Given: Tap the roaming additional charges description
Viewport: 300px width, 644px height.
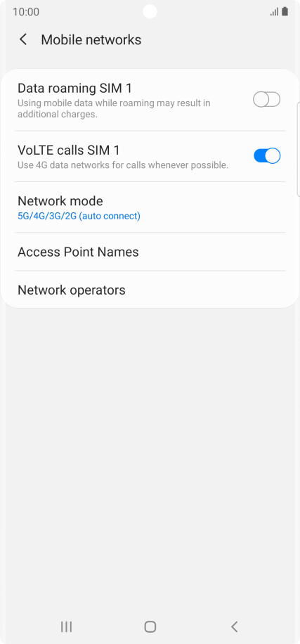Looking at the screenshot, I should [114, 108].
